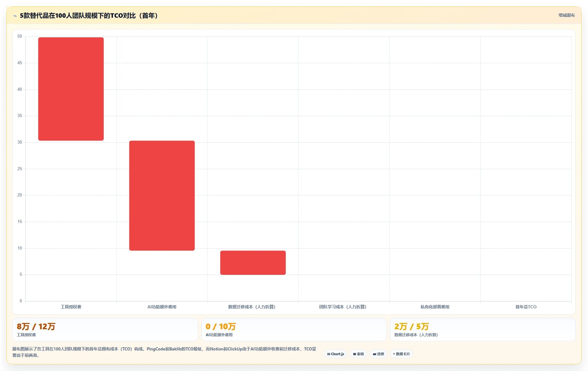588x371 pixels.
Task: Click the chart title 5款替代品在100人团队规模下的TCO对比
Action: click(x=89, y=16)
